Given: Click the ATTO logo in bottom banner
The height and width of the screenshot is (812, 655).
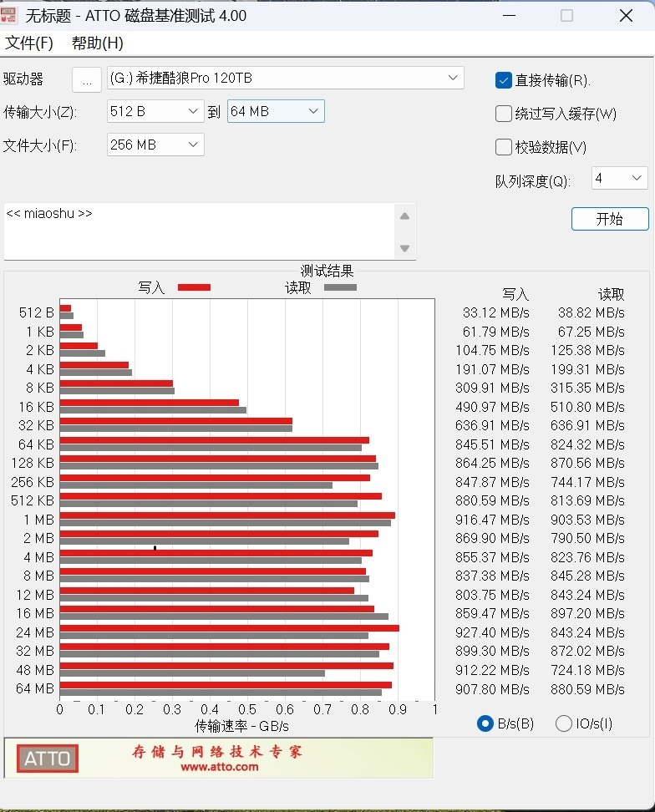Looking at the screenshot, I should pyautogui.click(x=48, y=759).
